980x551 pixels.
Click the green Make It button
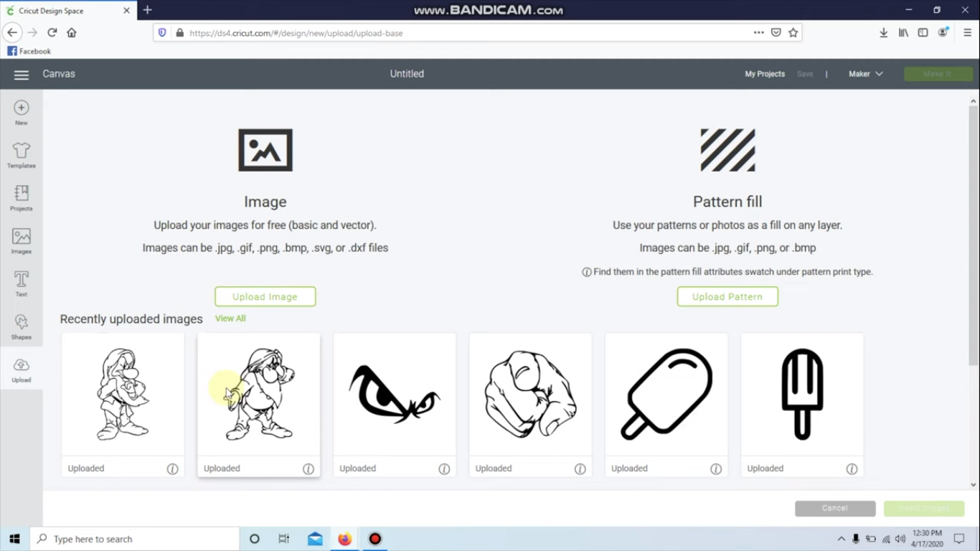tap(938, 74)
